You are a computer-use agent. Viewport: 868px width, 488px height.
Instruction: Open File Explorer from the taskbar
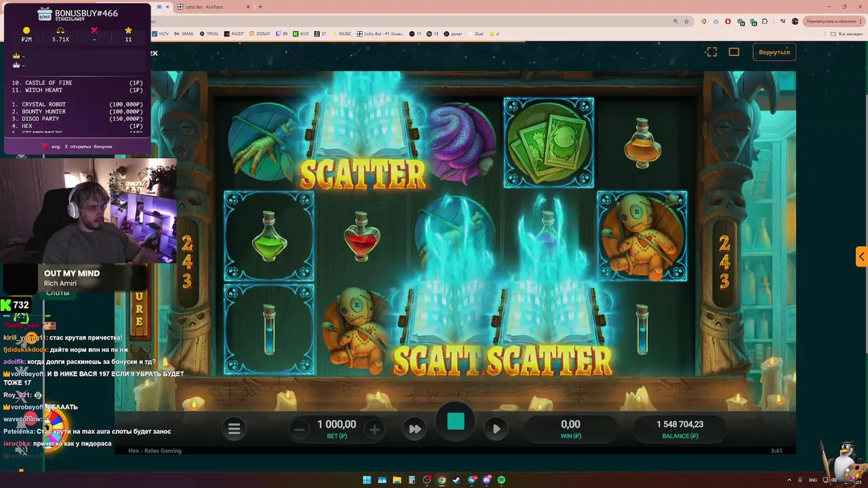[x=397, y=480]
